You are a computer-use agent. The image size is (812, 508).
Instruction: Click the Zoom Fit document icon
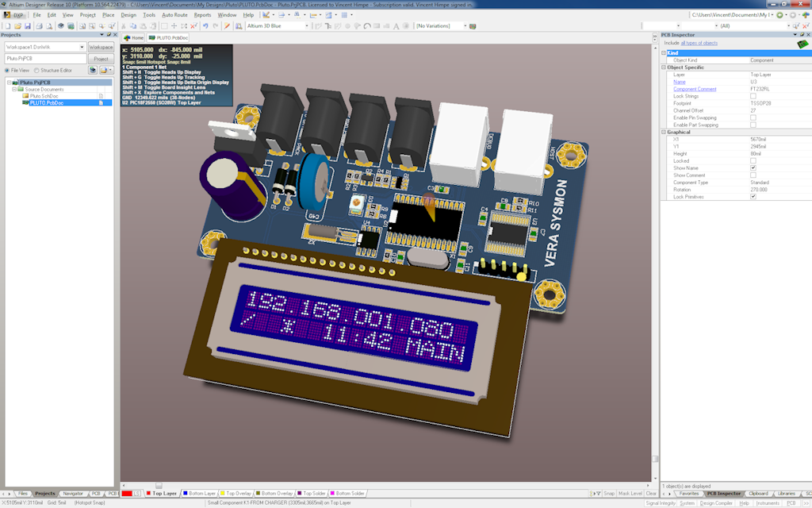[x=82, y=26]
